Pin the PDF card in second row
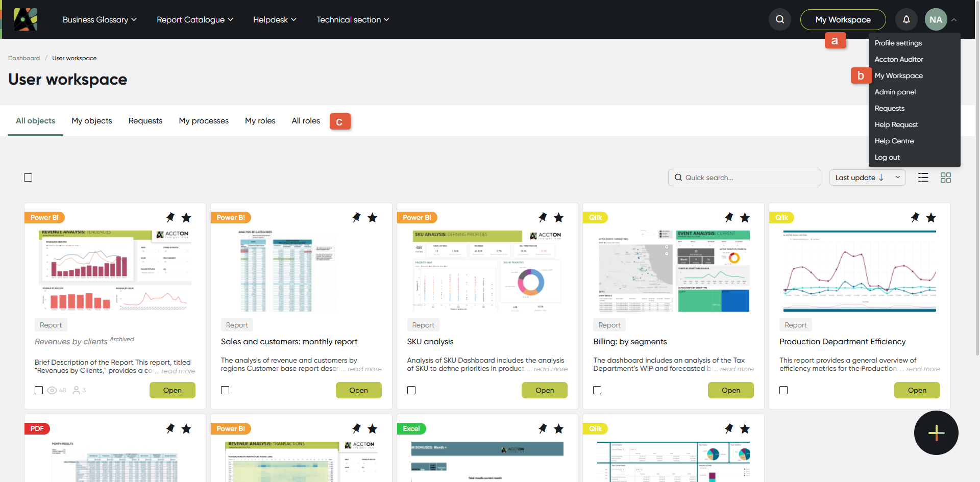 coord(170,428)
